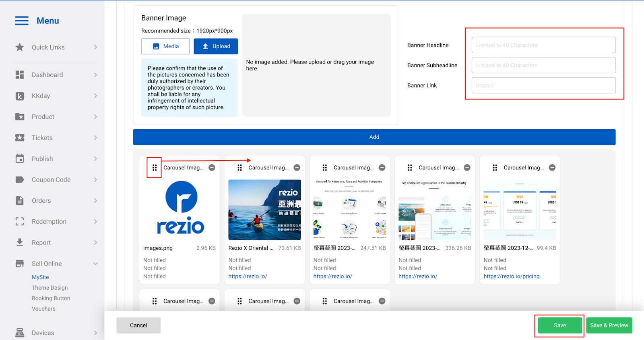Select MySite submenu item
The image size is (644, 340).
click(x=40, y=277)
